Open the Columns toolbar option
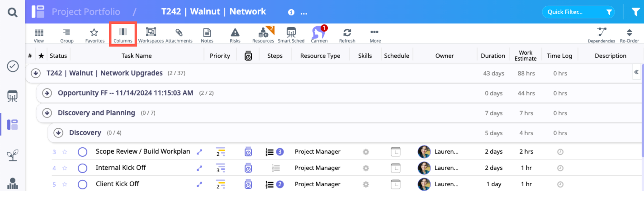Screen dimensions: 644x197 coord(123,35)
